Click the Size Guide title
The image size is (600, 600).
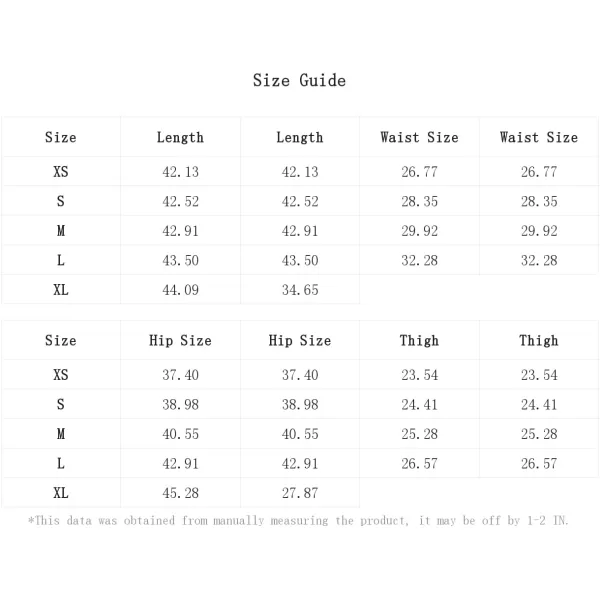click(299, 81)
